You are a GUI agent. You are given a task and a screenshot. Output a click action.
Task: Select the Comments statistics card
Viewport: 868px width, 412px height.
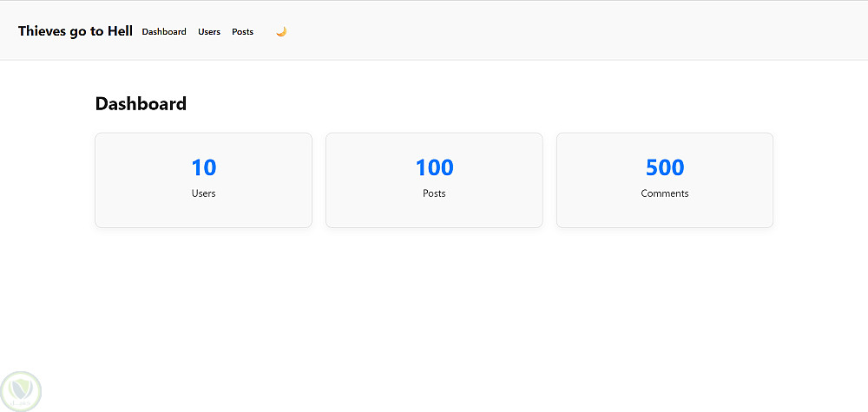pyautogui.click(x=665, y=213)
